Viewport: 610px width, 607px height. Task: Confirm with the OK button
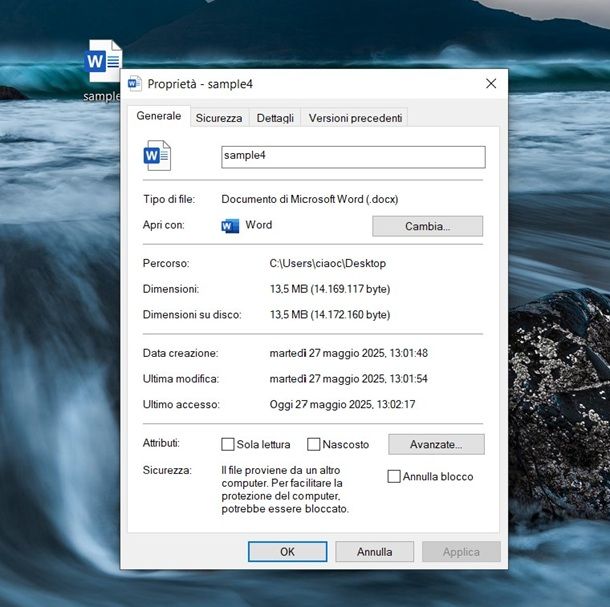[287, 551]
